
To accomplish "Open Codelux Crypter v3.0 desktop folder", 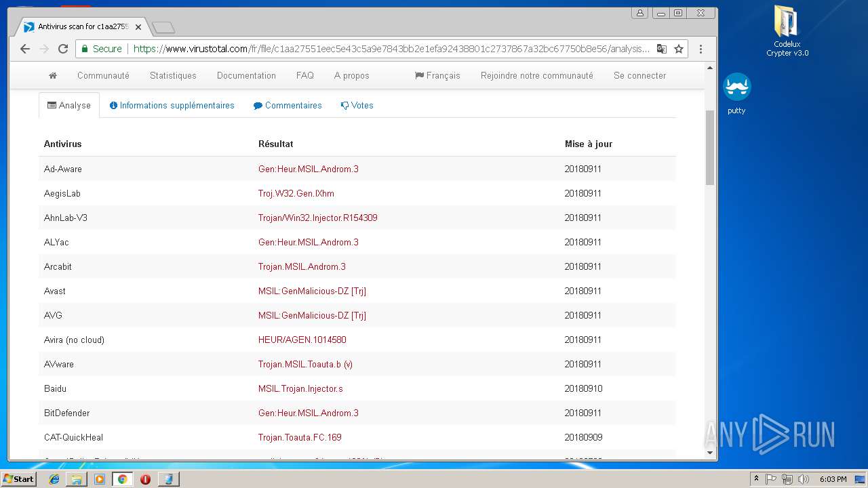I will [787, 31].
